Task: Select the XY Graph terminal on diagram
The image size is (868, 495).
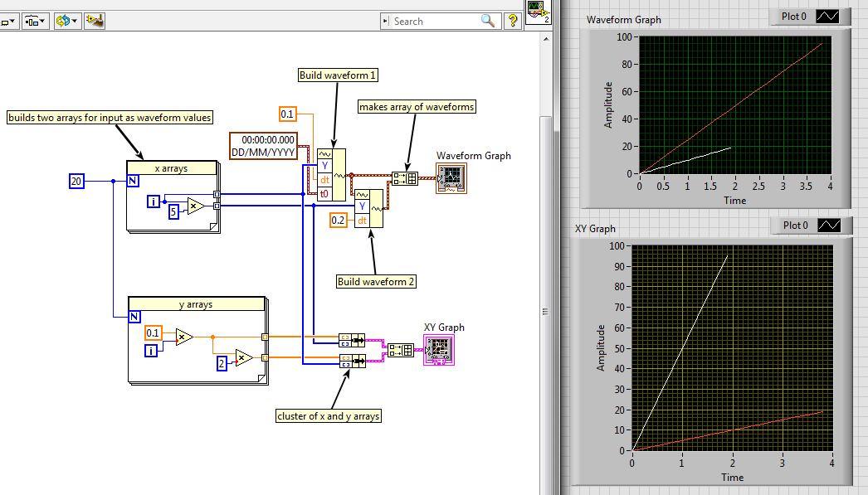Action: pos(439,352)
